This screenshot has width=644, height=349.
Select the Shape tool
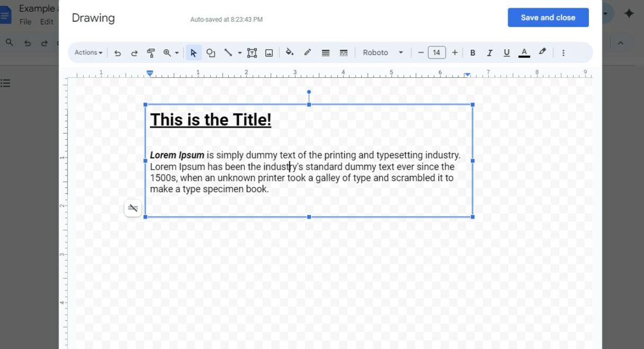(x=211, y=52)
